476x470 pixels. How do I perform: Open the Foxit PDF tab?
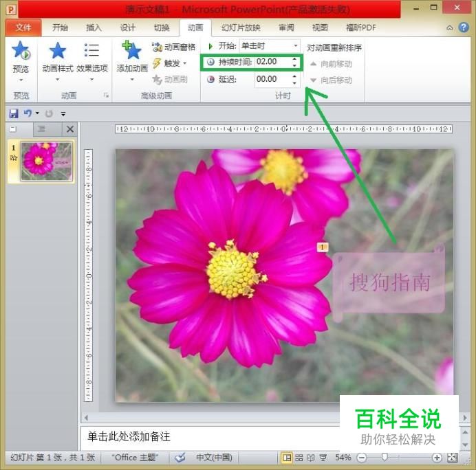click(361, 27)
